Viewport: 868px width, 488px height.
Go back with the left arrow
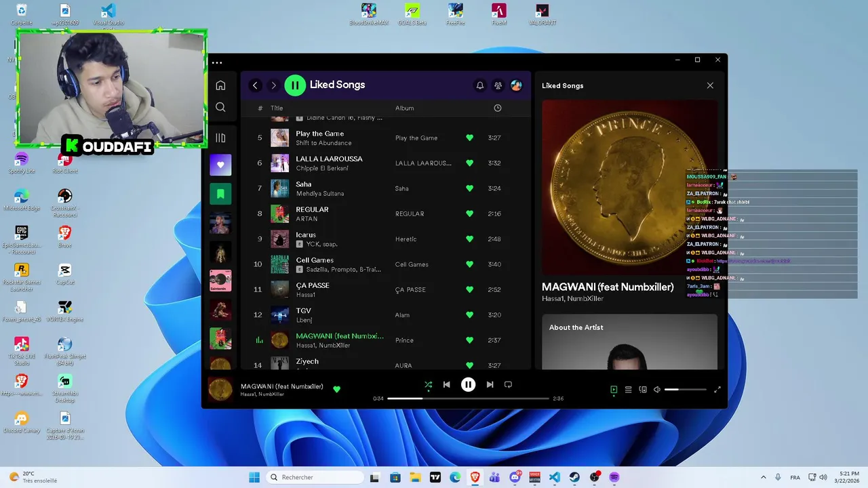coord(255,85)
